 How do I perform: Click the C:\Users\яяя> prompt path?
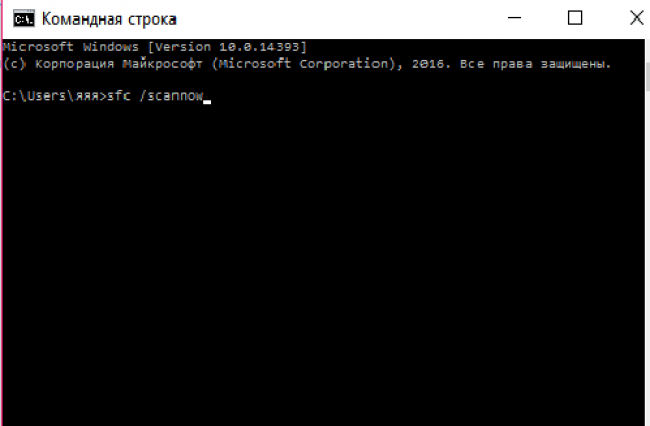tap(55, 96)
